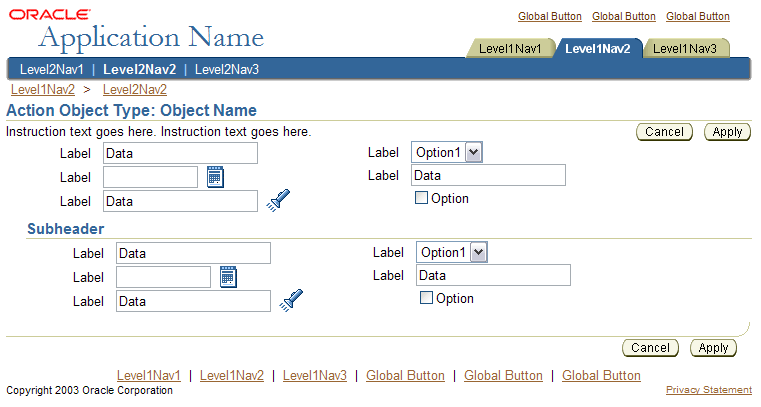The width and height of the screenshot is (761, 407).
Task: Click the first Global Button link at top
Action: tap(549, 16)
